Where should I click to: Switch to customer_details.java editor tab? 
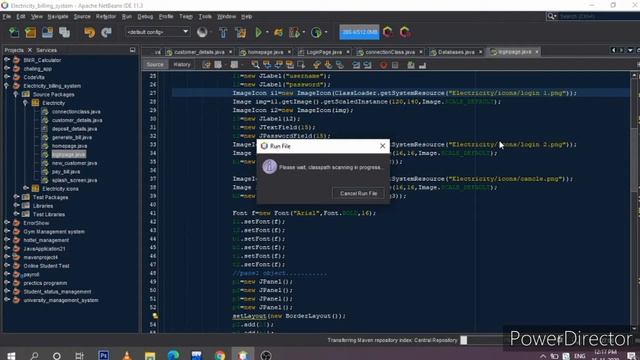click(x=199, y=52)
